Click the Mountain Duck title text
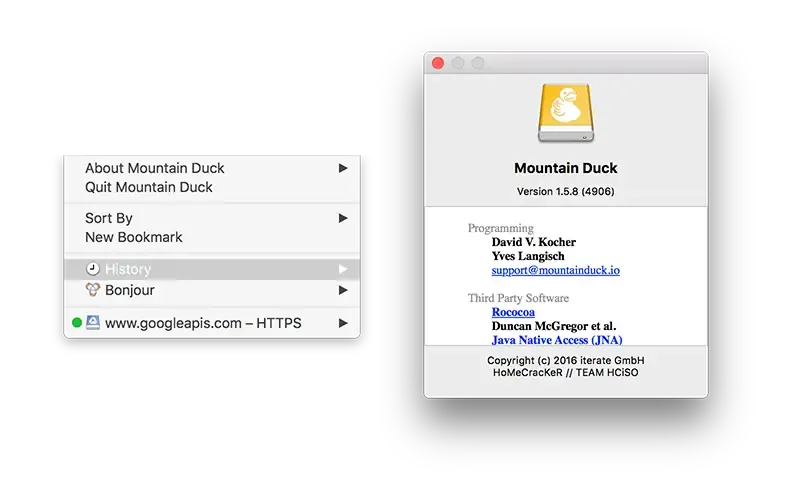This screenshot has width=800, height=500. click(x=566, y=168)
